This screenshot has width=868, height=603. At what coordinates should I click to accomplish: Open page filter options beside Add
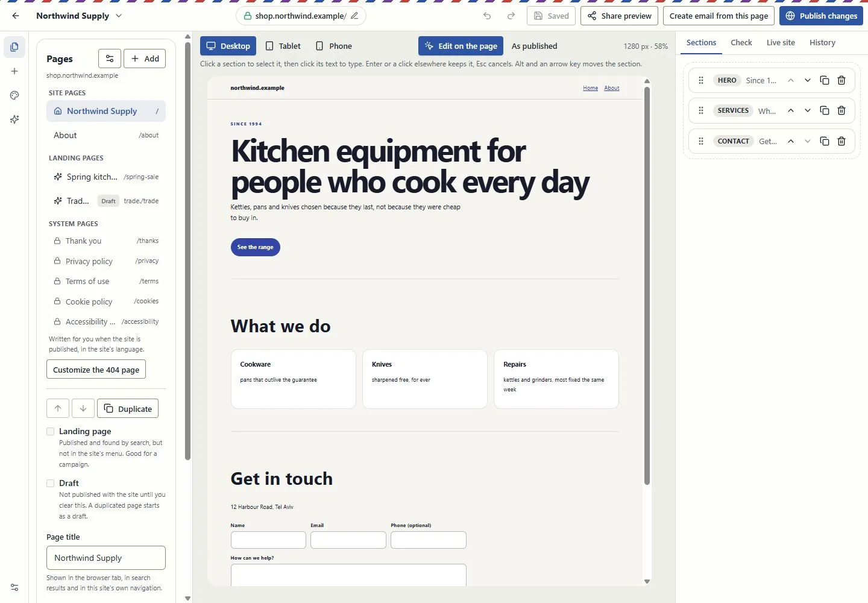(x=110, y=58)
